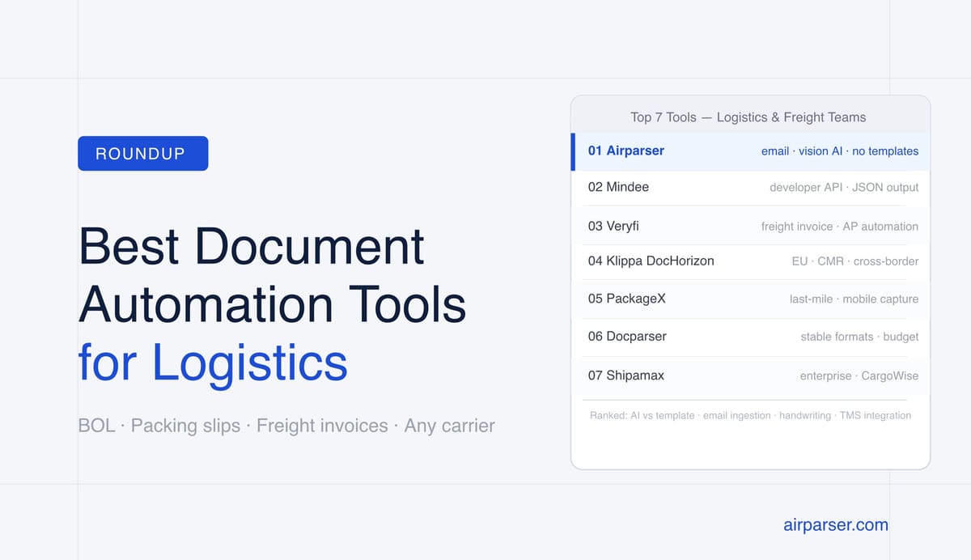Select the 06 Docparser entry

[x=627, y=336]
